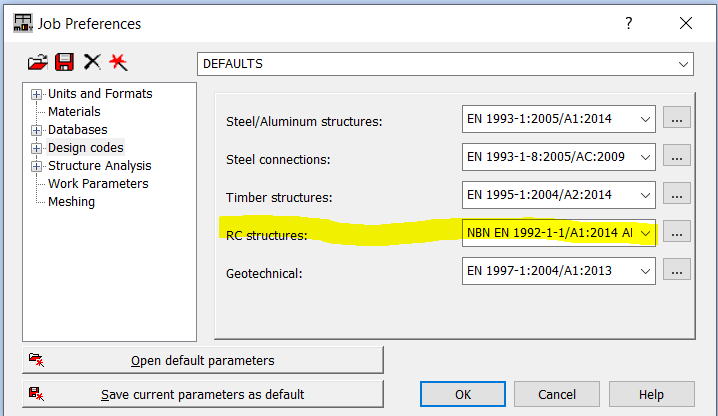718x416 pixels.
Task: Click the Job Preferences title bar icon
Action: [18, 22]
